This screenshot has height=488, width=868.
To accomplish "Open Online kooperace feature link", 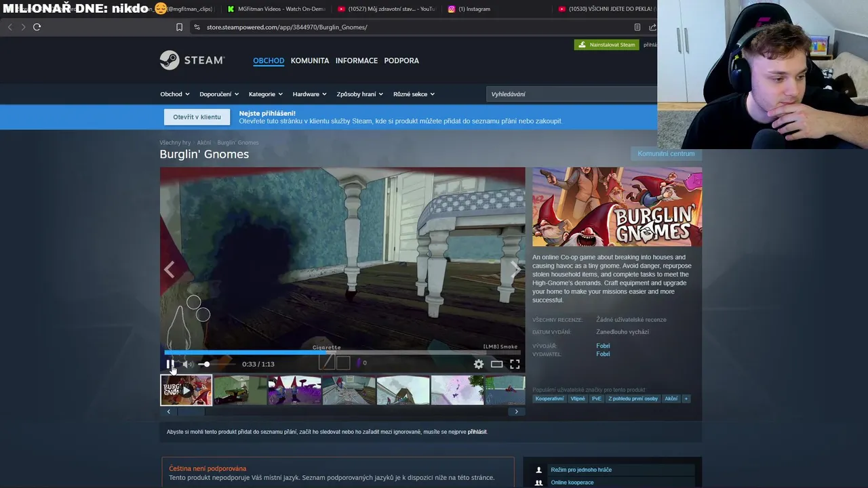I will [572, 483].
